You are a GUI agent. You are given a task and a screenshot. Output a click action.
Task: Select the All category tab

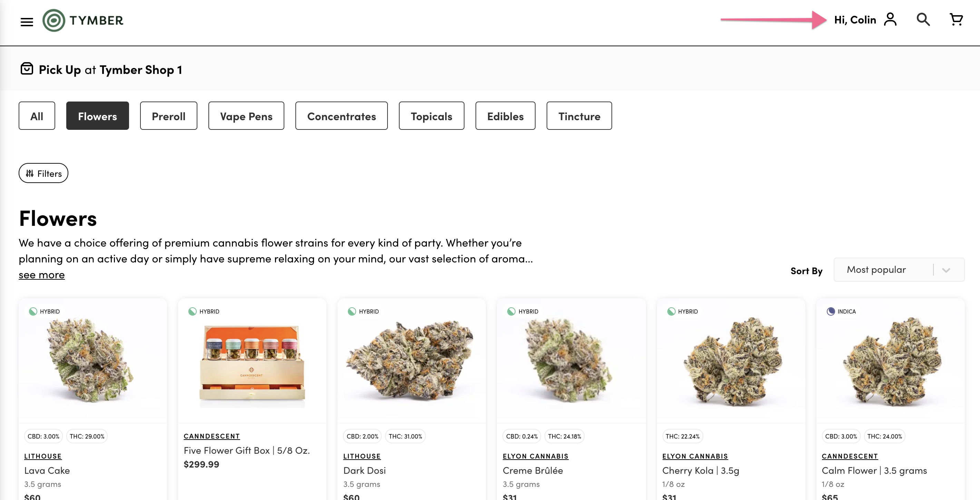(37, 116)
